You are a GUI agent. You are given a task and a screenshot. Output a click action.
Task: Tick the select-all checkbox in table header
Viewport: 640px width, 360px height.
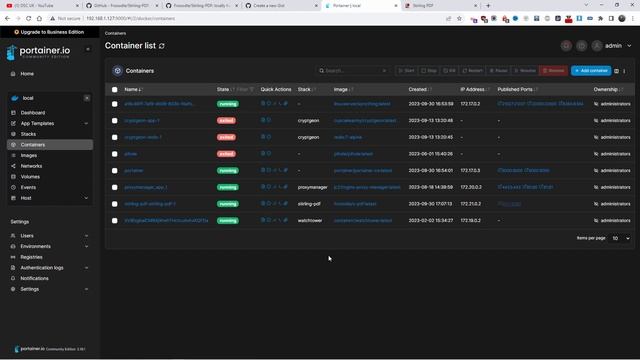(x=115, y=89)
